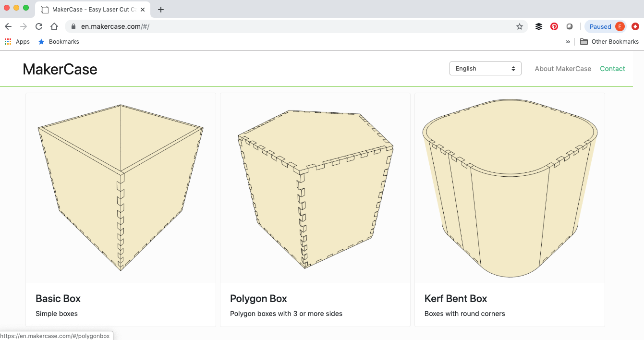Reload the current page
Screen dimensions: 644x340
(38, 26)
